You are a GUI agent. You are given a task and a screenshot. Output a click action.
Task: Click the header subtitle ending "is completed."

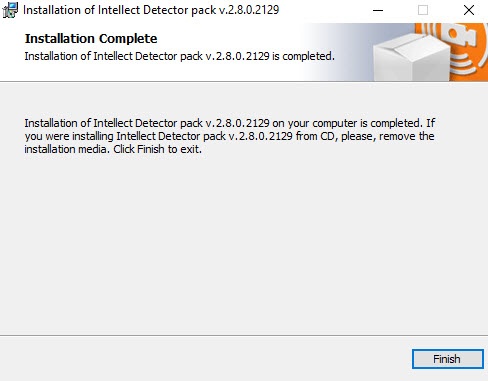(180, 56)
